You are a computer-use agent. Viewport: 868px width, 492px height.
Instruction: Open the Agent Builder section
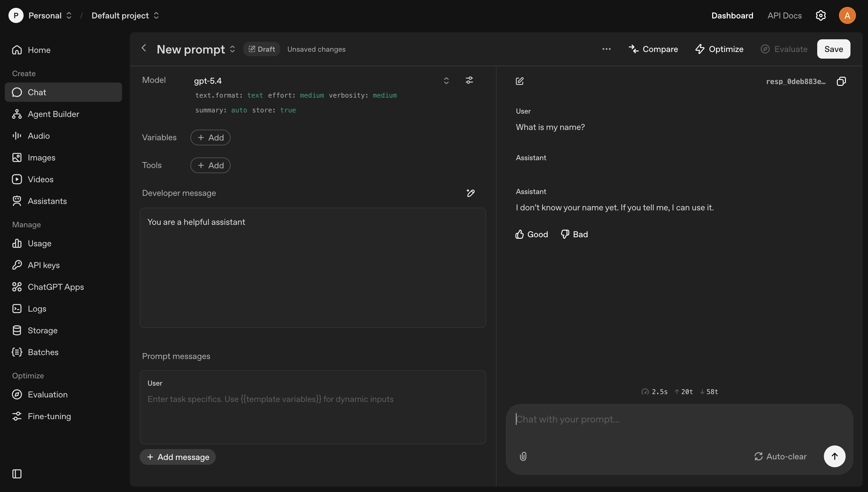click(x=53, y=114)
